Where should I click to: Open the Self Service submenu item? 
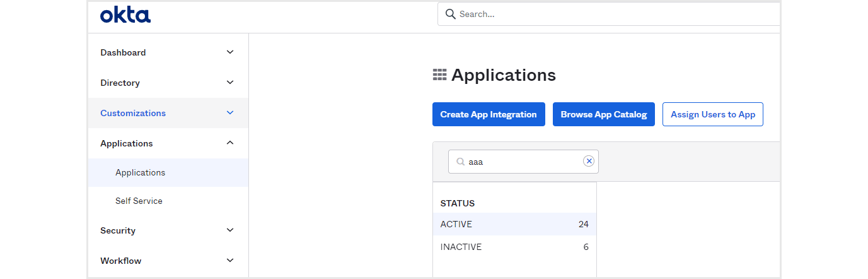coord(139,201)
